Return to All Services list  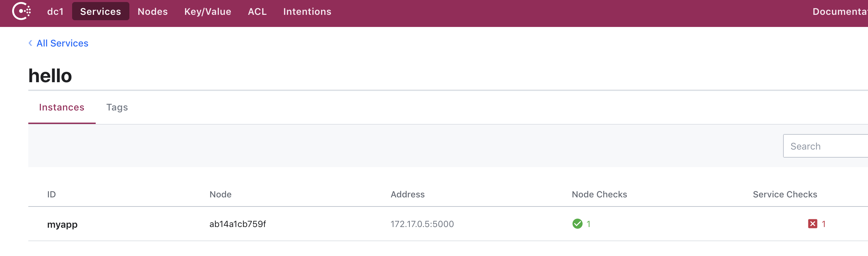pos(62,43)
